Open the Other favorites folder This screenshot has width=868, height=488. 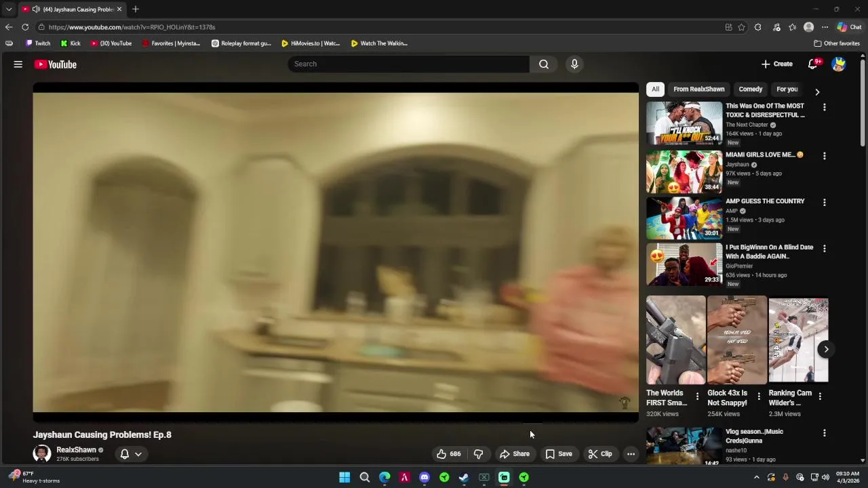click(x=837, y=43)
